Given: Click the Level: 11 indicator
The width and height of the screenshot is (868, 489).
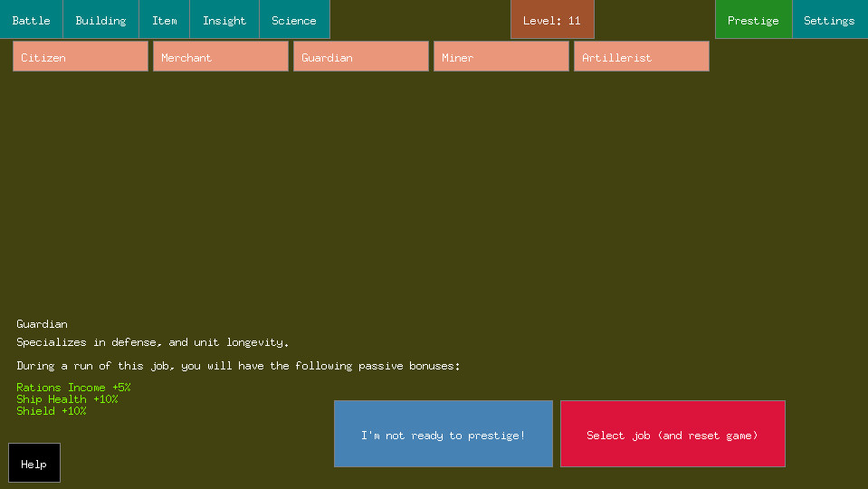Looking at the screenshot, I should pos(552,20).
